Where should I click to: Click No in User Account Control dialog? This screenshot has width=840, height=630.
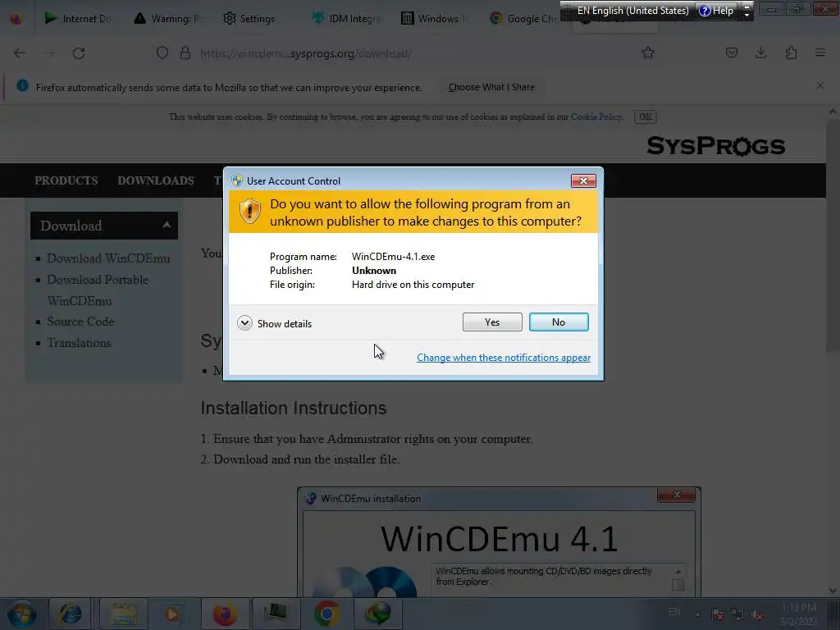(x=559, y=322)
